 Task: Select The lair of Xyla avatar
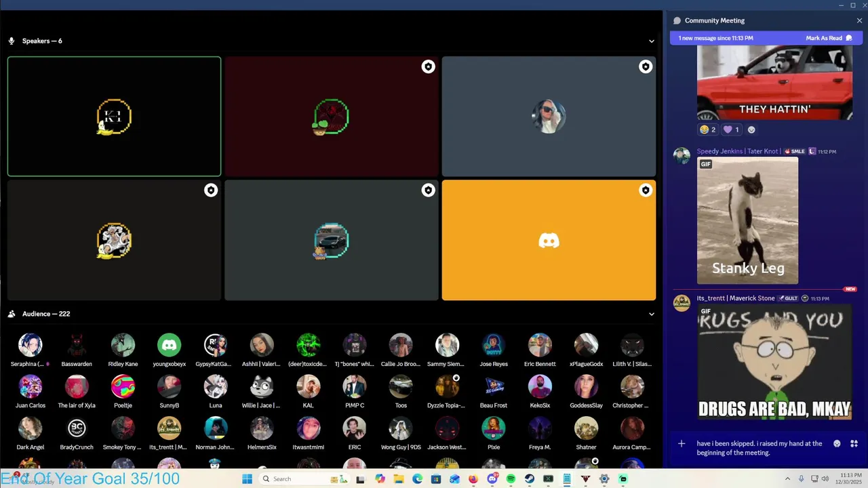click(x=77, y=387)
